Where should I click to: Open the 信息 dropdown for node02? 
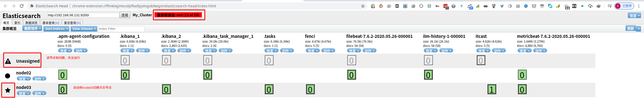tap(24, 79)
